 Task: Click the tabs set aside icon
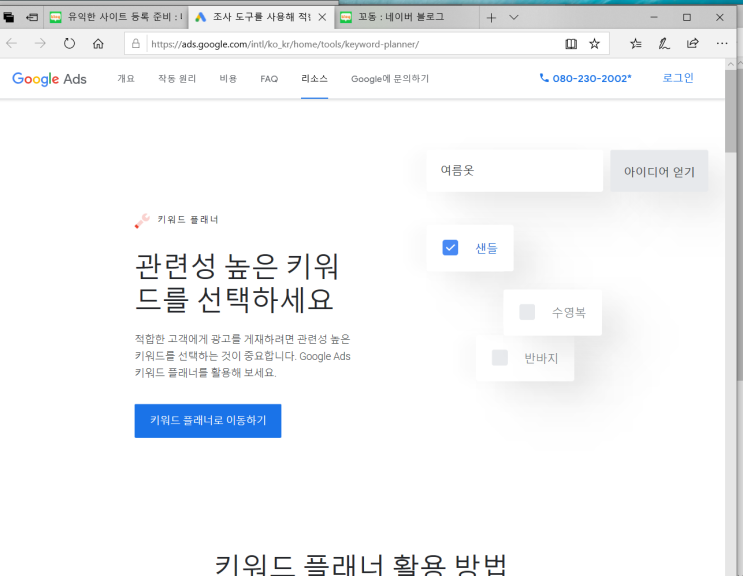9,18
